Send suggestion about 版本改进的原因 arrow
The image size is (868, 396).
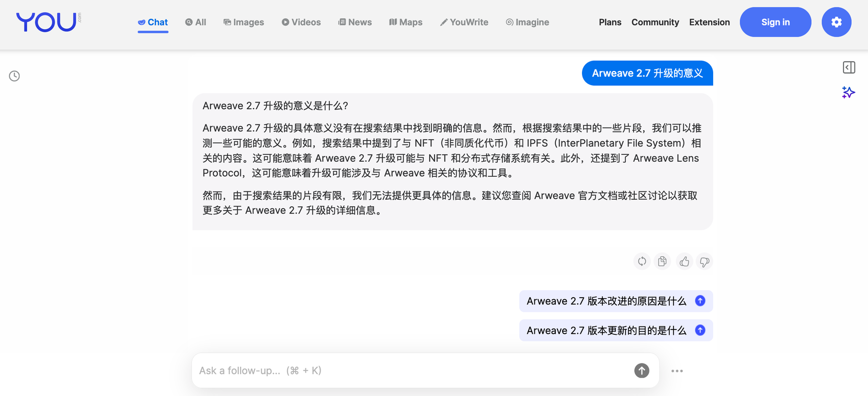coord(700,301)
